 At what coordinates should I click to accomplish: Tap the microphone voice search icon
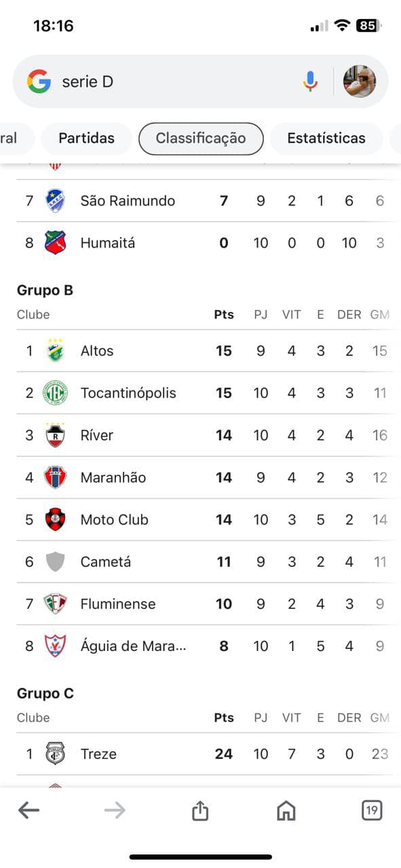pos(310,82)
